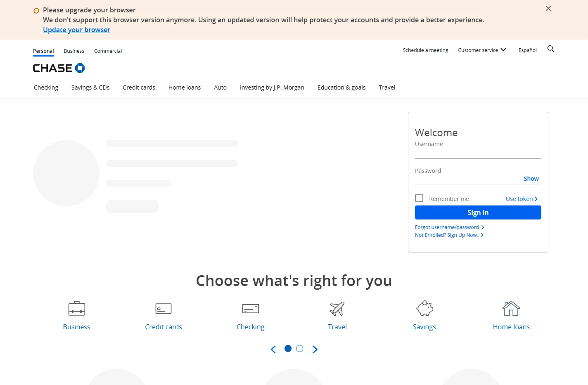Click Show password link
Viewport: 588px width, 385px height.
click(531, 179)
